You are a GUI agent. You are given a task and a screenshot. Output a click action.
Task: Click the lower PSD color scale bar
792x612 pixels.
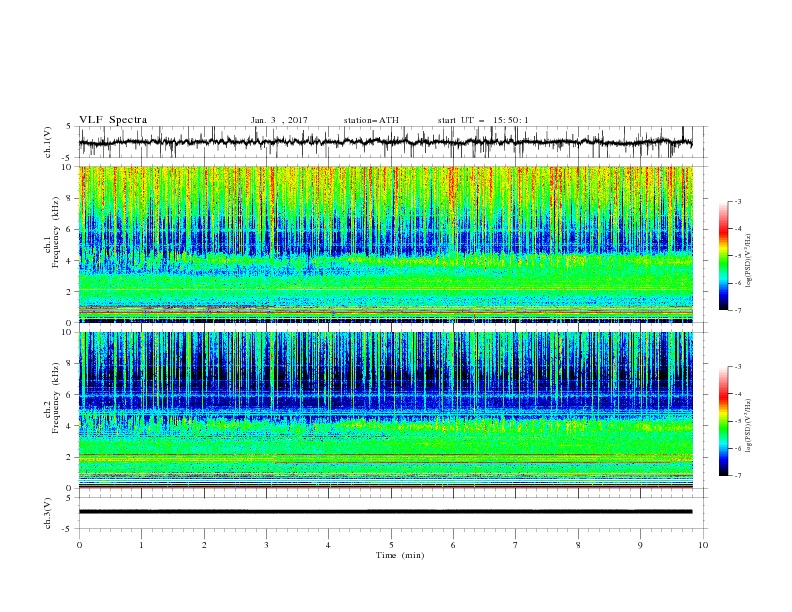pos(723,421)
